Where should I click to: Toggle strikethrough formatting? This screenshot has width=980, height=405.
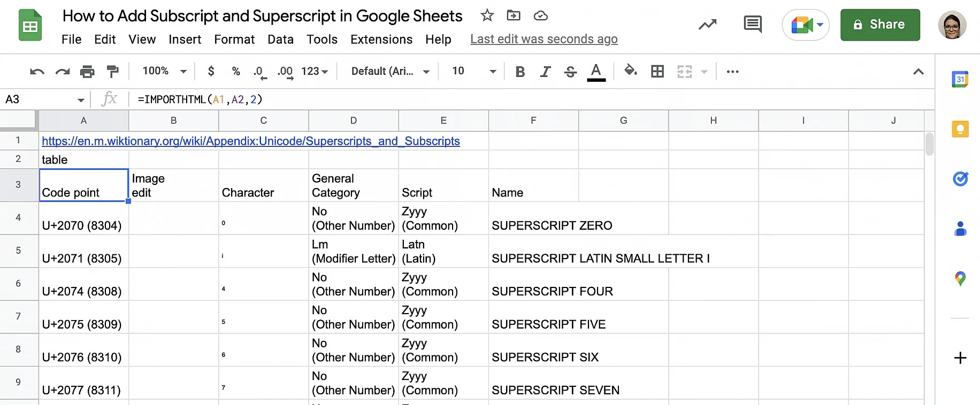pyautogui.click(x=570, y=72)
